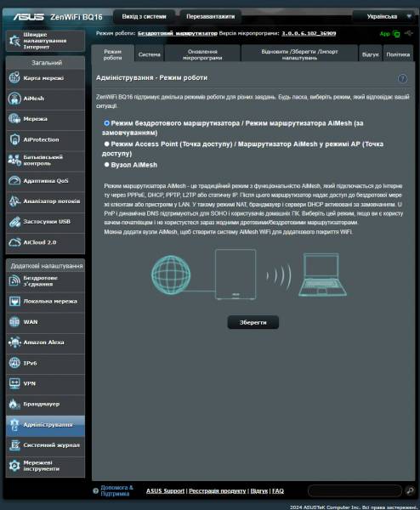Switch to Режим роботи tab
Screen dimensions: 420x510
click(x=112, y=54)
